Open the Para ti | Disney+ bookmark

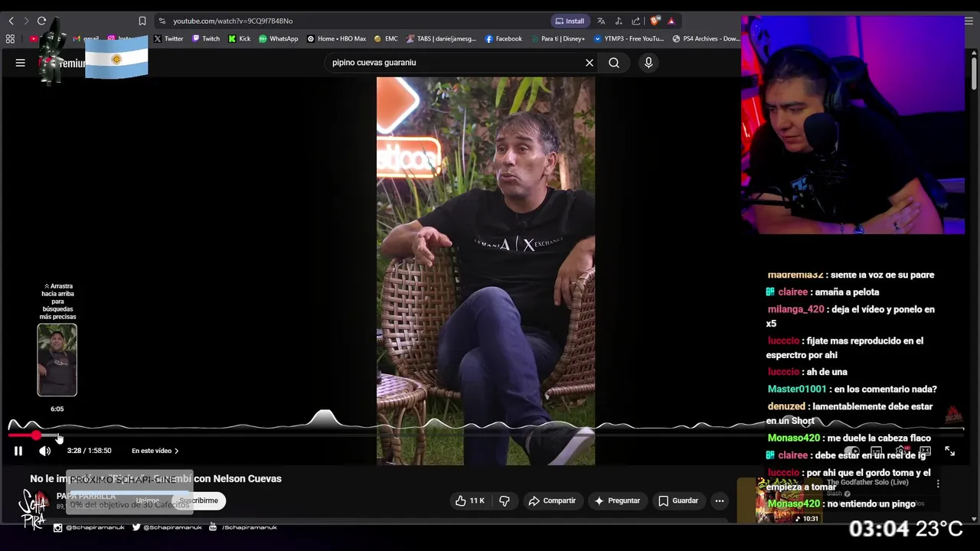(557, 38)
